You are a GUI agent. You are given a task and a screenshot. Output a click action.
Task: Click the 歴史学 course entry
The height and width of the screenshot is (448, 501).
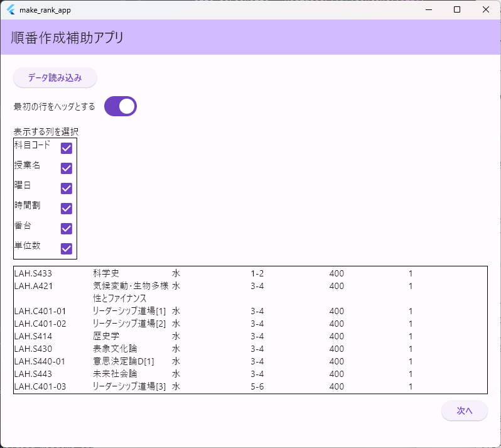pyautogui.click(x=105, y=336)
